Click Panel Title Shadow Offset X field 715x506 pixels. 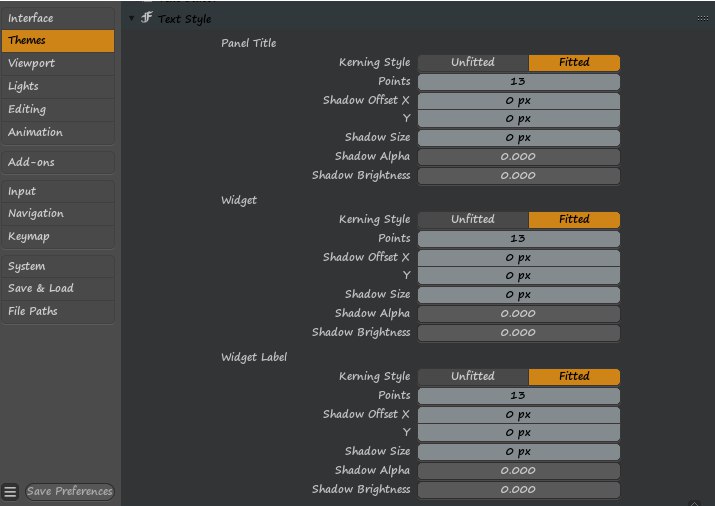click(x=519, y=101)
